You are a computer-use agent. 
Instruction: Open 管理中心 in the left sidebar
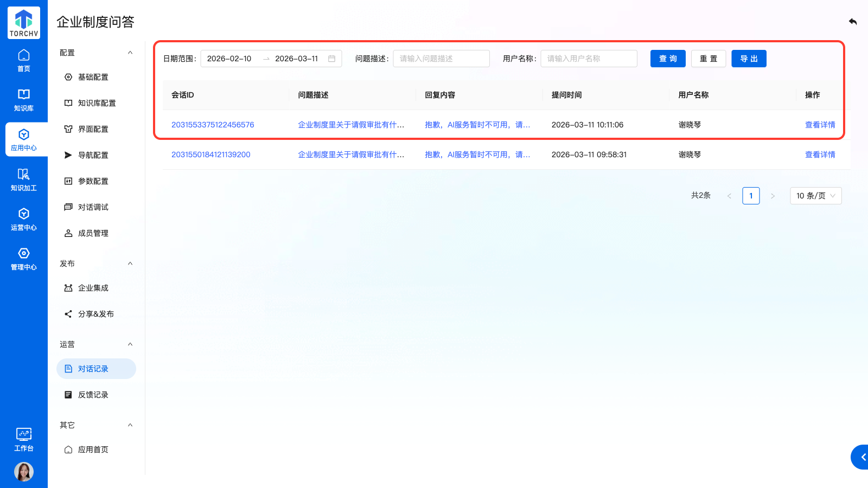pyautogui.click(x=24, y=259)
